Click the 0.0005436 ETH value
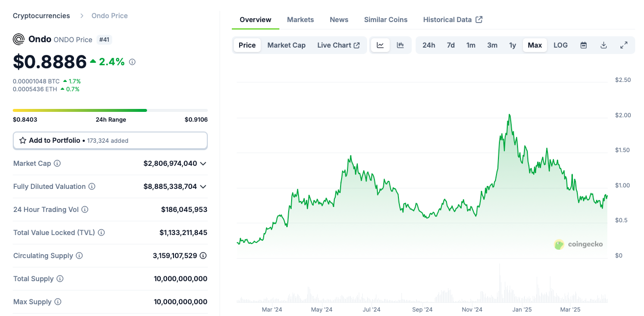The image size is (644, 316). (x=35, y=89)
